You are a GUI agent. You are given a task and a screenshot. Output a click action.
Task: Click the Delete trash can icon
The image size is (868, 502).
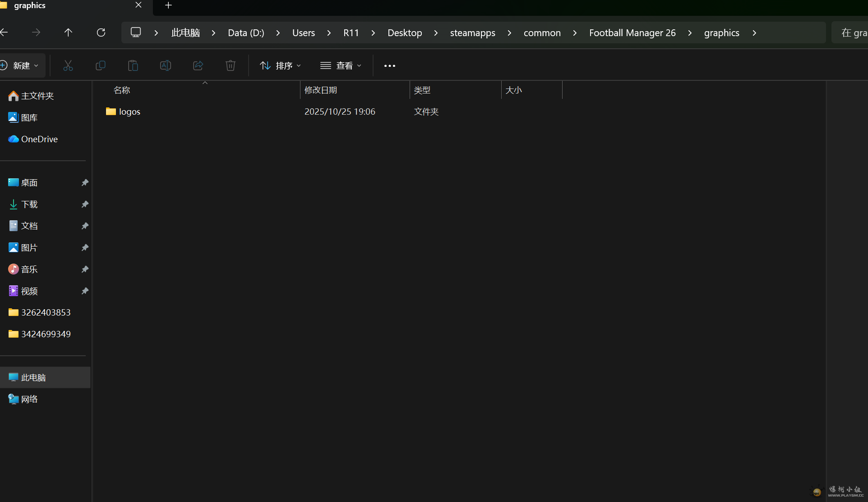pyautogui.click(x=231, y=66)
